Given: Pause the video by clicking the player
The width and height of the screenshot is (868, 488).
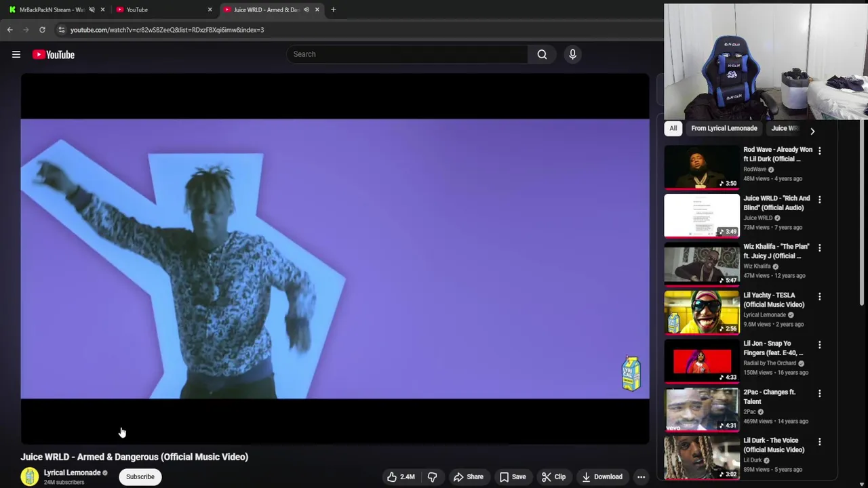Looking at the screenshot, I should click(334, 259).
